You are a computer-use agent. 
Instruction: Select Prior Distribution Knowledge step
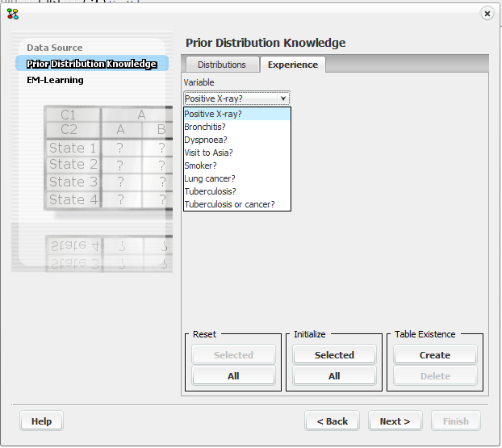(x=92, y=64)
